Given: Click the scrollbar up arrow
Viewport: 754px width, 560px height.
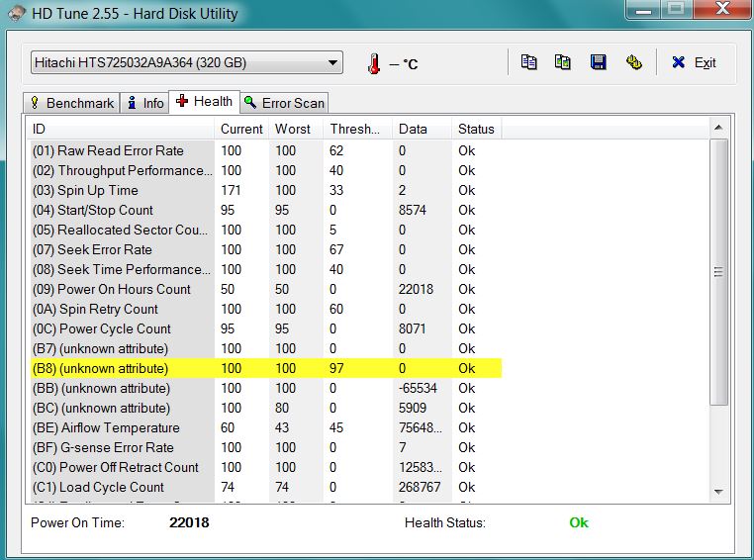Looking at the screenshot, I should (718, 128).
